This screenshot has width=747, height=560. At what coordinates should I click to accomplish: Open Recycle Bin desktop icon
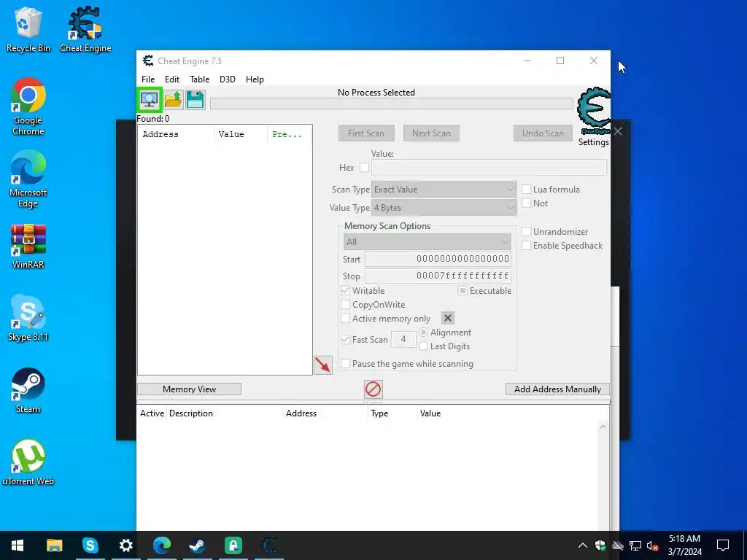click(x=28, y=28)
